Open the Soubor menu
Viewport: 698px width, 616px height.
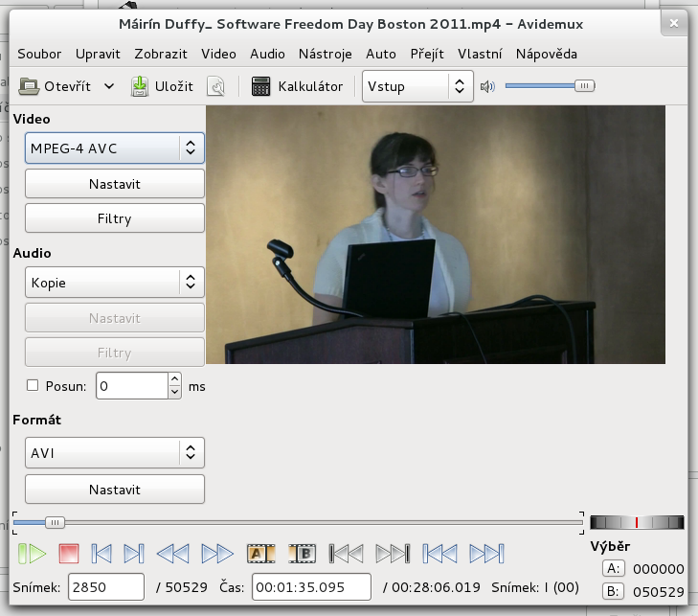tap(39, 54)
